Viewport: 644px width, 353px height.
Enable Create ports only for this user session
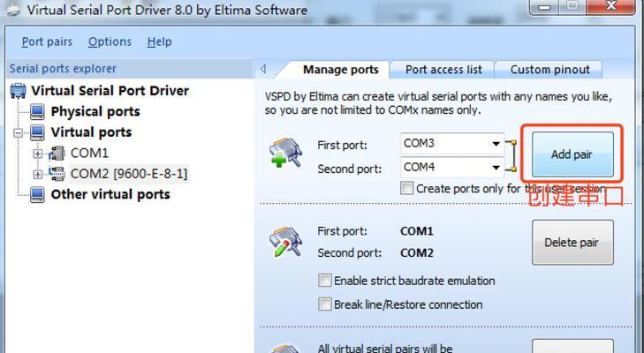(x=406, y=188)
